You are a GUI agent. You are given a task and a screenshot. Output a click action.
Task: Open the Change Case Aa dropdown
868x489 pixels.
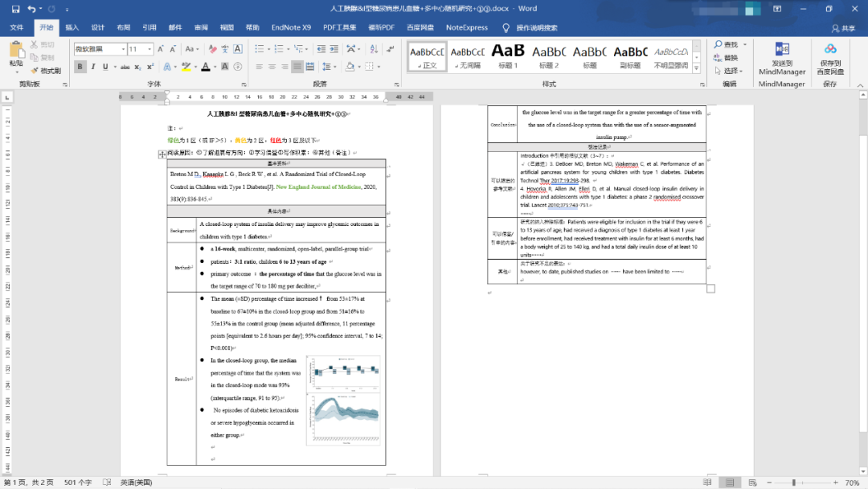191,49
